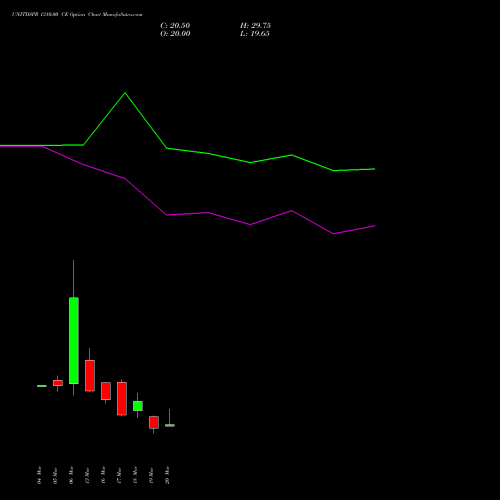Click the chart title text at top left
This screenshot has height=500, width=500.
(77, 15)
